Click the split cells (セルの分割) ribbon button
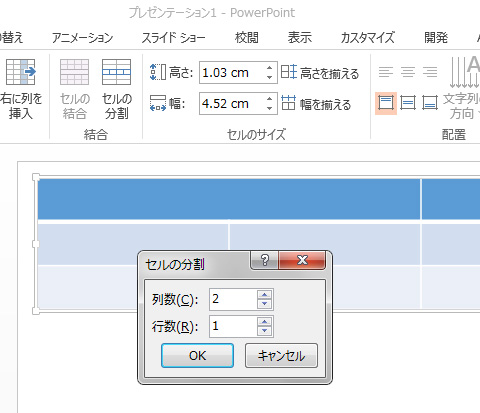This screenshot has width=480, height=413. (116, 89)
